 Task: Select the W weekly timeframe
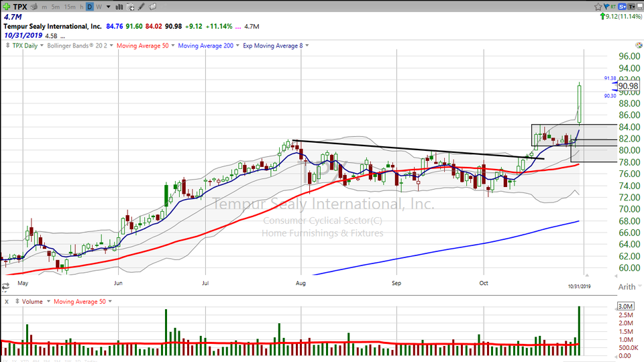click(99, 7)
